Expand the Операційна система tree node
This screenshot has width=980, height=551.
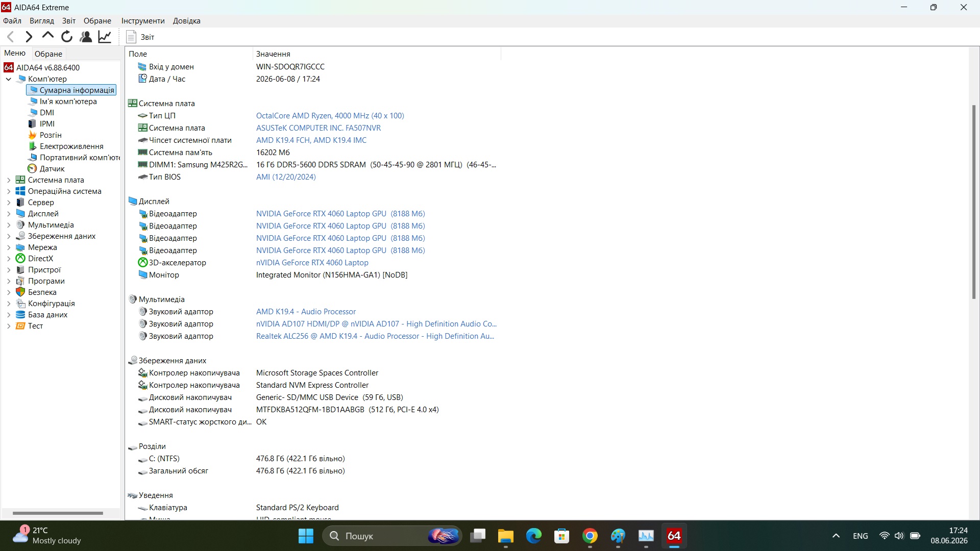(9, 191)
